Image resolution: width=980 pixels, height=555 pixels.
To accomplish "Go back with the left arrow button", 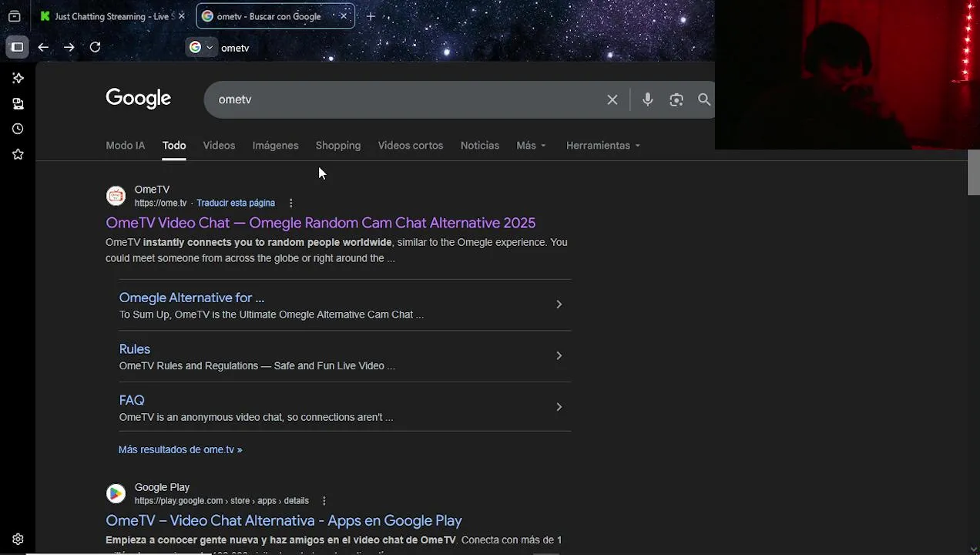I will [43, 47].
